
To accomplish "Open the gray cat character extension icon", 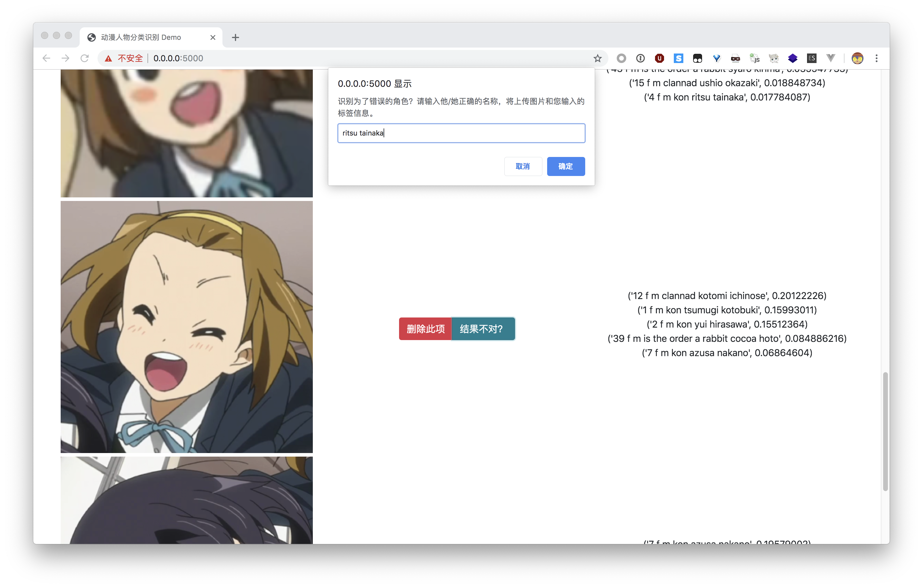I will [774, 58].
